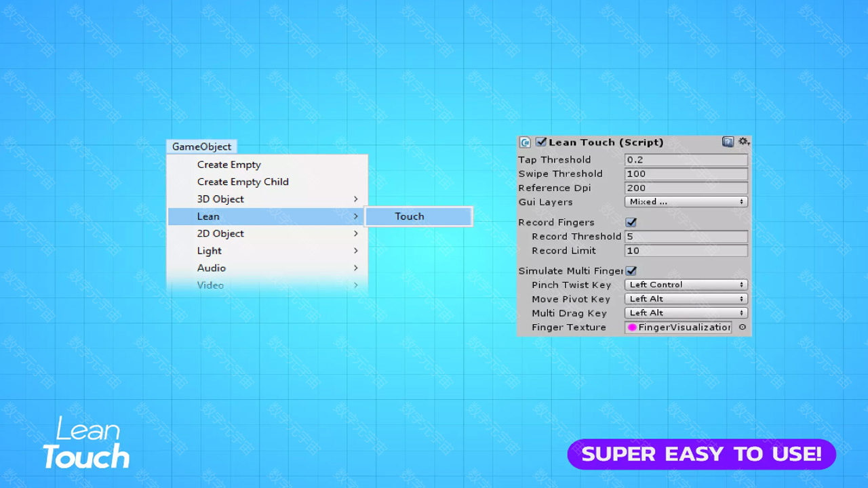
Task: Toggle the Record Fingers checkbox
Action: tap(631, 222)
